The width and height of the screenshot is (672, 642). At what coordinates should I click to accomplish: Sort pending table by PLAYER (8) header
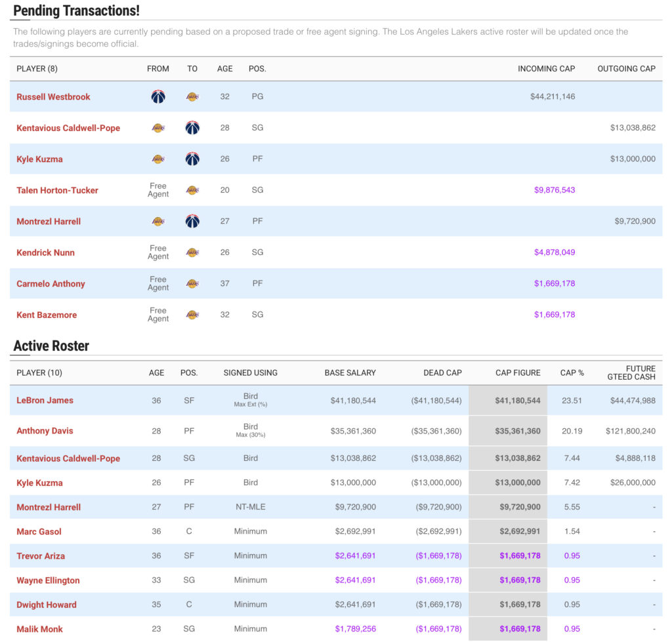tap(37, 69)
